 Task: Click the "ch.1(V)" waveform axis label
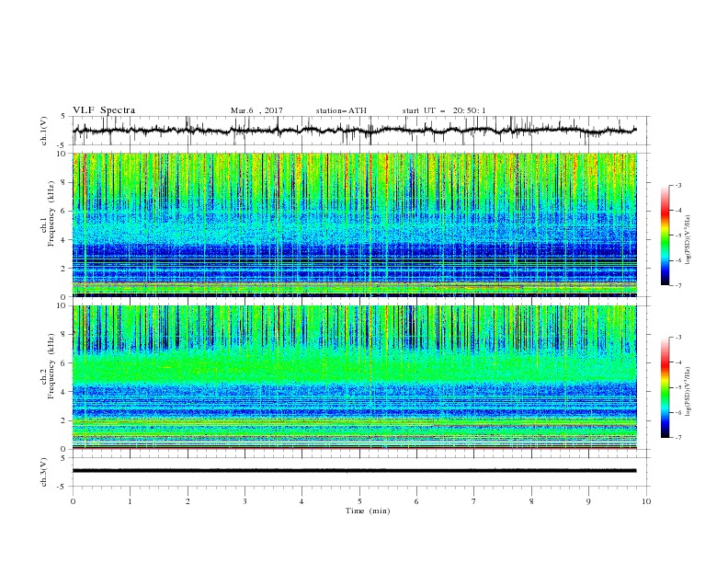[x=44, y=131]
